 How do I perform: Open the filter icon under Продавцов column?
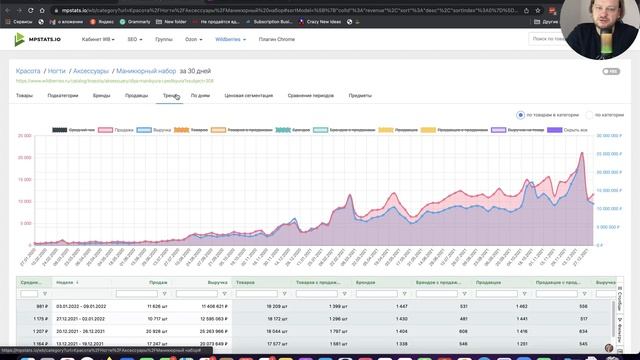tap(524, 294)
